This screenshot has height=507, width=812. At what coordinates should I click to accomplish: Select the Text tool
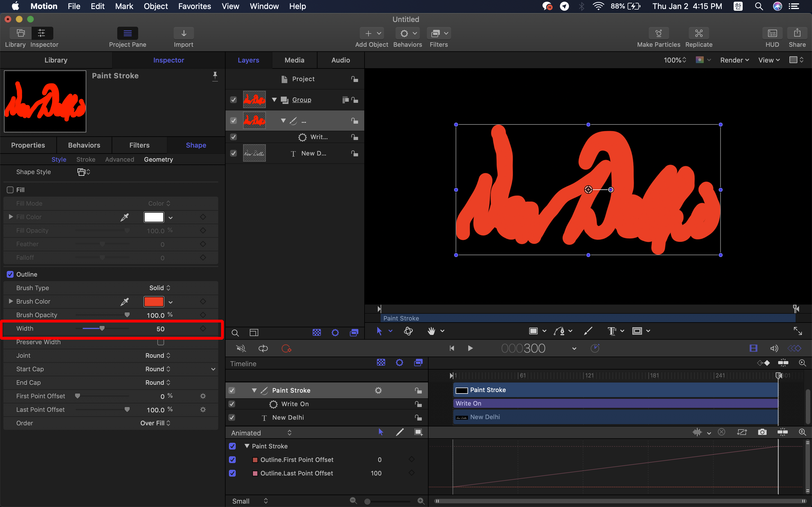612,331
